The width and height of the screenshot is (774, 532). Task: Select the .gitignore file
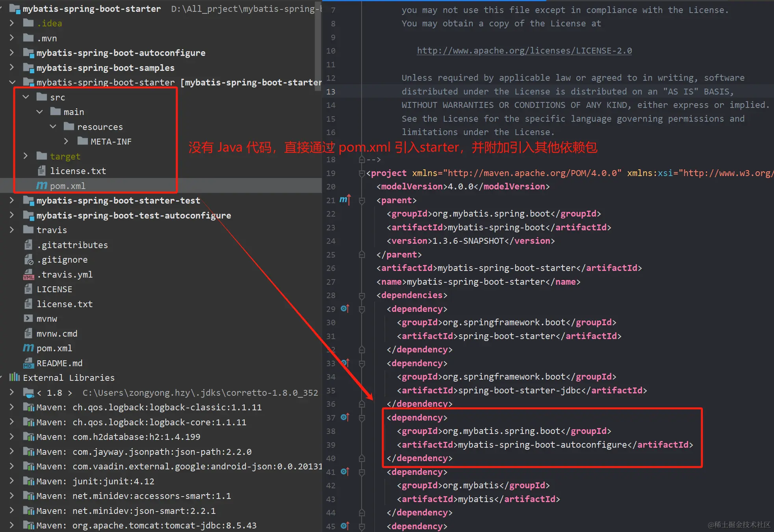(62, 260)
